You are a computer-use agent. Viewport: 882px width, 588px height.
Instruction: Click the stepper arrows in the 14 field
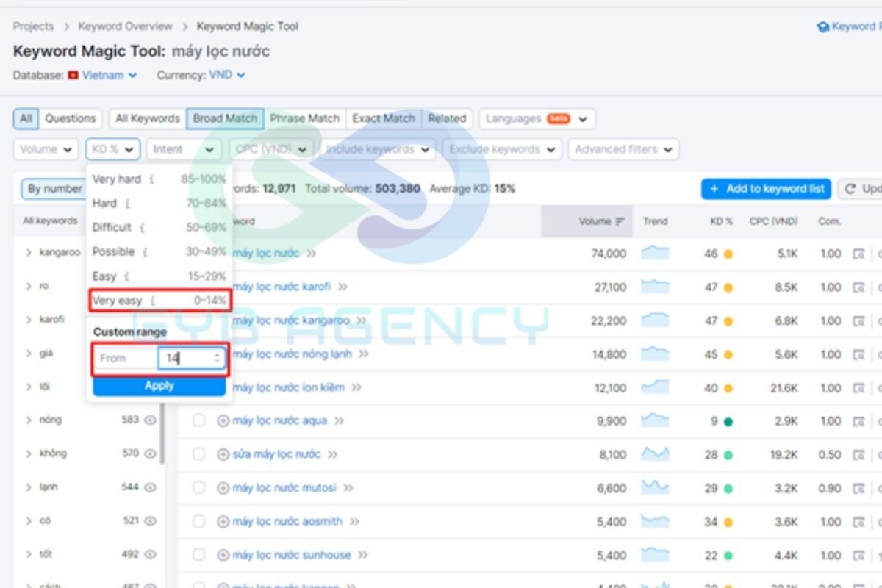pos(217,358)
